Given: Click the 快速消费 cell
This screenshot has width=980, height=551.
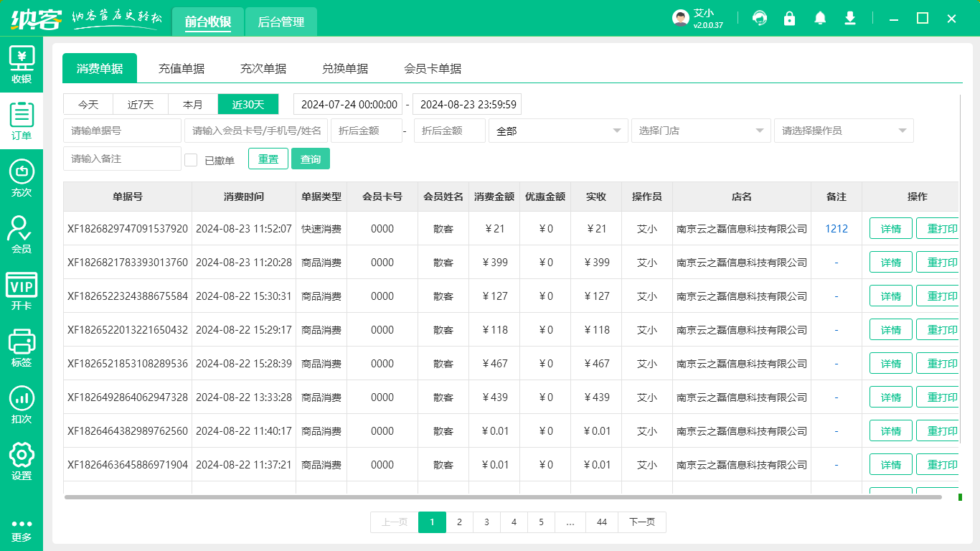Looking at the screenshot, I should tap(321, 229).
